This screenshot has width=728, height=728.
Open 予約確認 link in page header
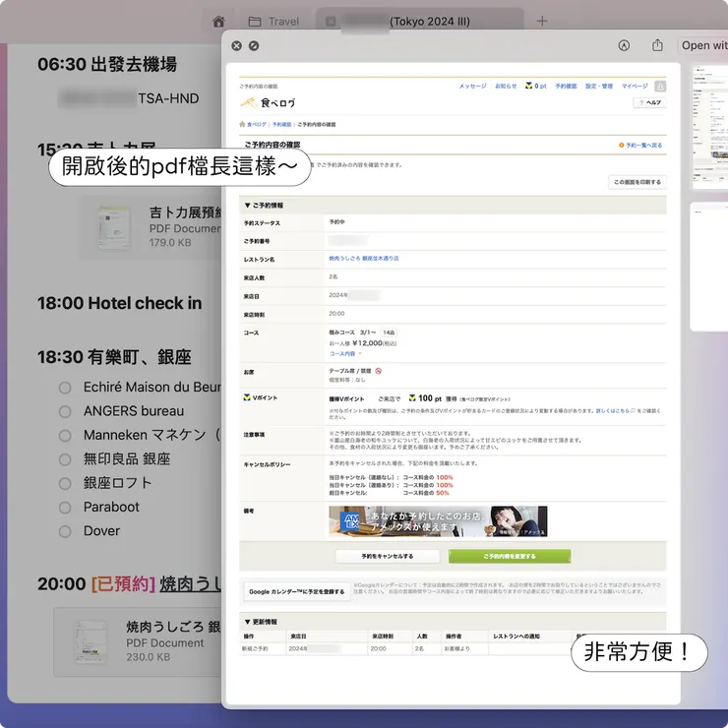coord(566,86)
